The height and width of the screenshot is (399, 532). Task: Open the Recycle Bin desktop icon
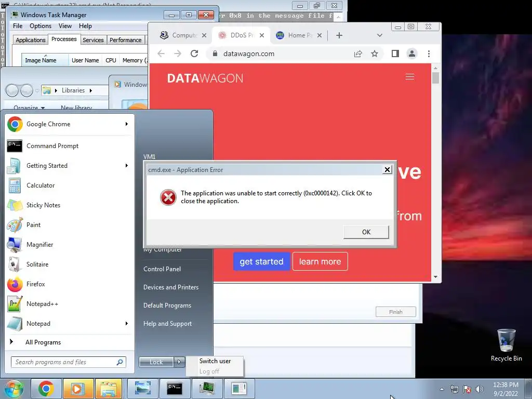point(506,345)
